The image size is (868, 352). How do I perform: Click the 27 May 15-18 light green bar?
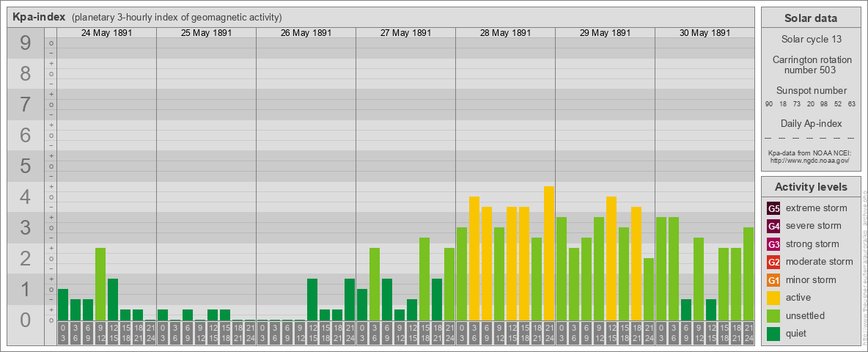[424, 279]
